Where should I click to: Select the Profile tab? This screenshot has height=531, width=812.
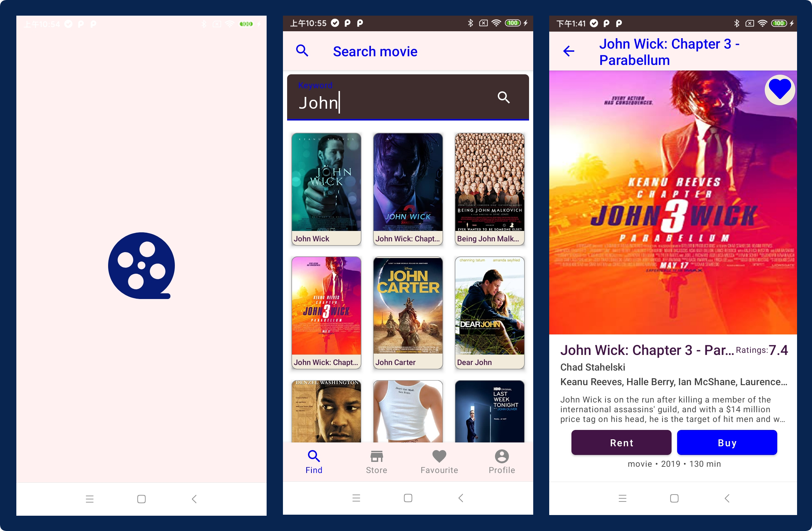click(501, 461)
